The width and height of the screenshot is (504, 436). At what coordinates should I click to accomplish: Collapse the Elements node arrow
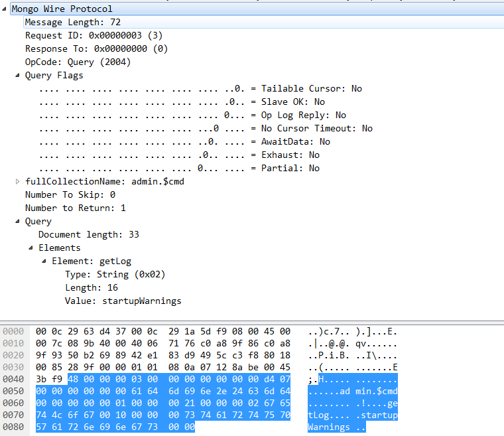31,248
